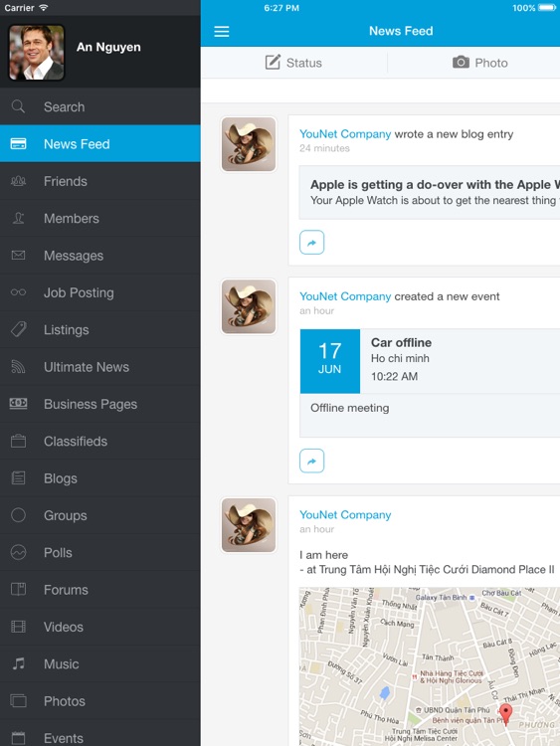The width and height of the screenshot is (560, 746).
Task: Click the Status compose pencil icon
Action: 273,62
